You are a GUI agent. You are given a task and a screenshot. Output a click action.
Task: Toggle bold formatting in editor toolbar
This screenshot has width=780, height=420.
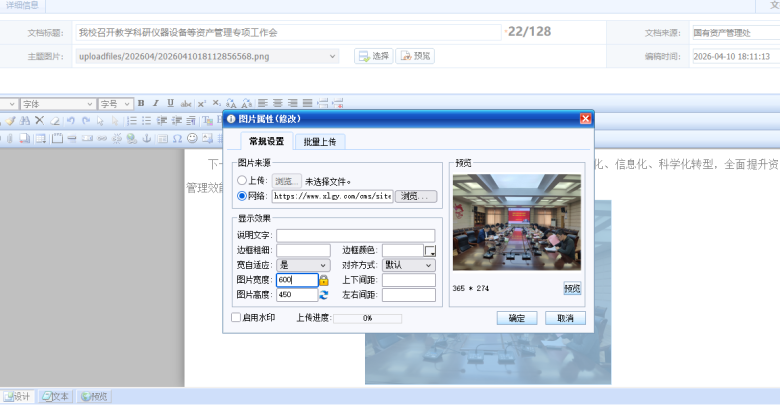point(141,103)
